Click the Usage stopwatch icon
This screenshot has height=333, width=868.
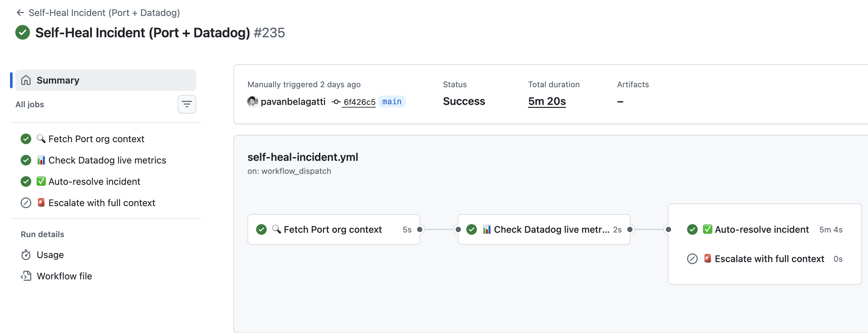26,255
